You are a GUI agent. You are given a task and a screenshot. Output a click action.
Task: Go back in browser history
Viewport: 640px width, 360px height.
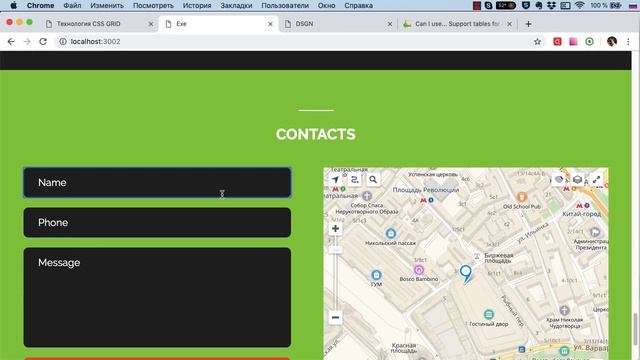pos(11,42)
